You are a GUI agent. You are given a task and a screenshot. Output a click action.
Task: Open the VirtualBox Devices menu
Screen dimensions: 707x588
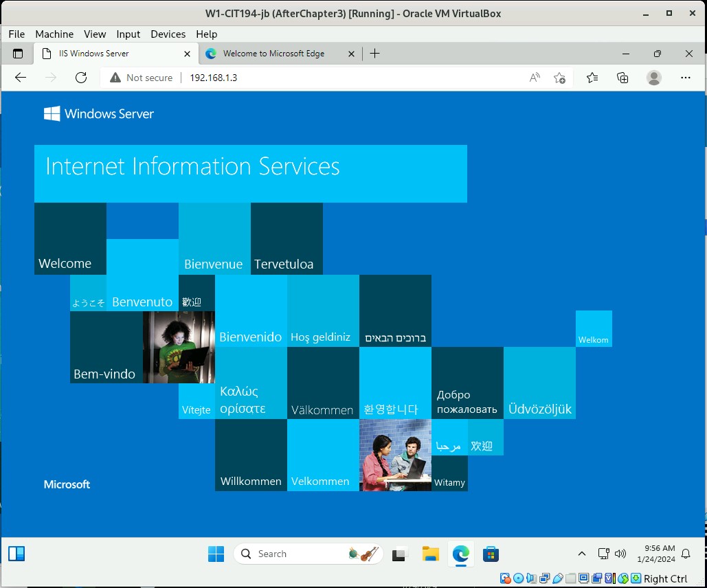coord(168,34)
